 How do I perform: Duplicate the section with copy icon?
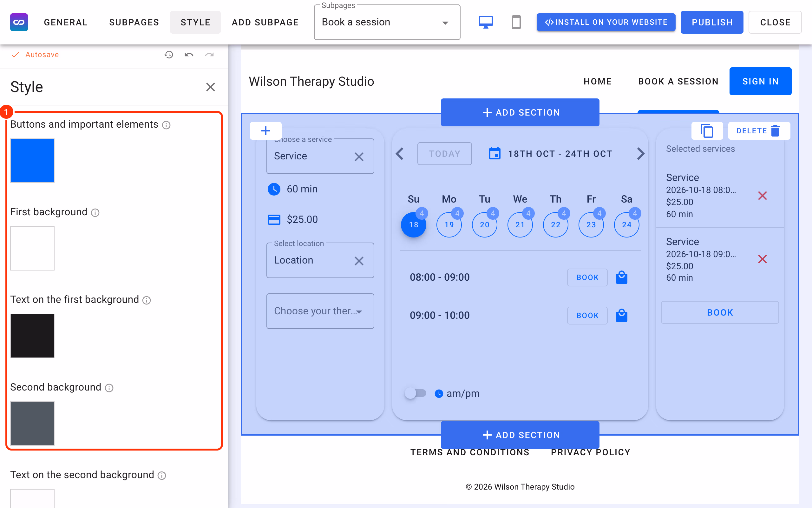point(707,131)
